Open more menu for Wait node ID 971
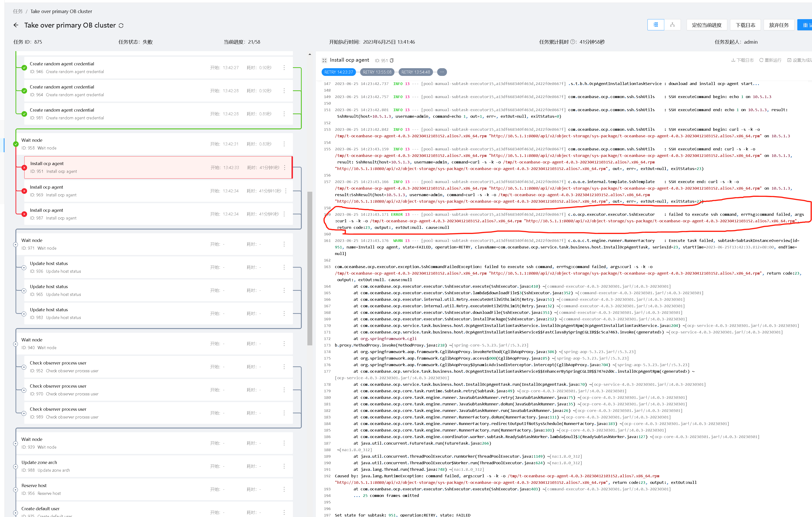Screen dimensions: 812x517 (x=284, y=244)
